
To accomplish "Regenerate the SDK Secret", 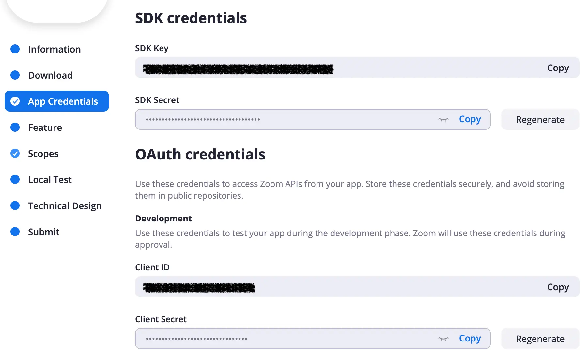I will pos(540,119).
